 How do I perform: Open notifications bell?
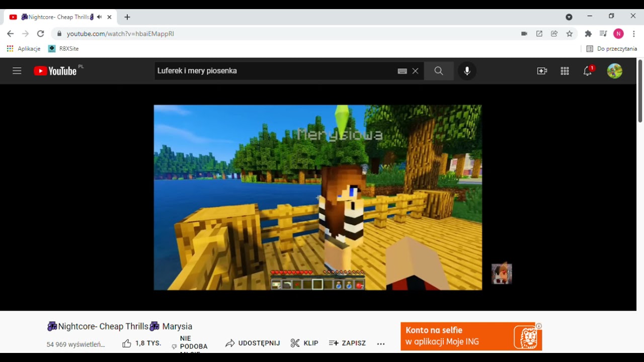pos(588,71)
